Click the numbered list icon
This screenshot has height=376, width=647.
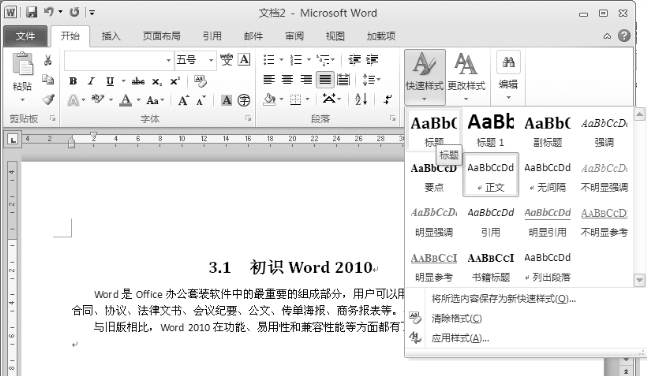pyautogui.click(x=296, y=60)
